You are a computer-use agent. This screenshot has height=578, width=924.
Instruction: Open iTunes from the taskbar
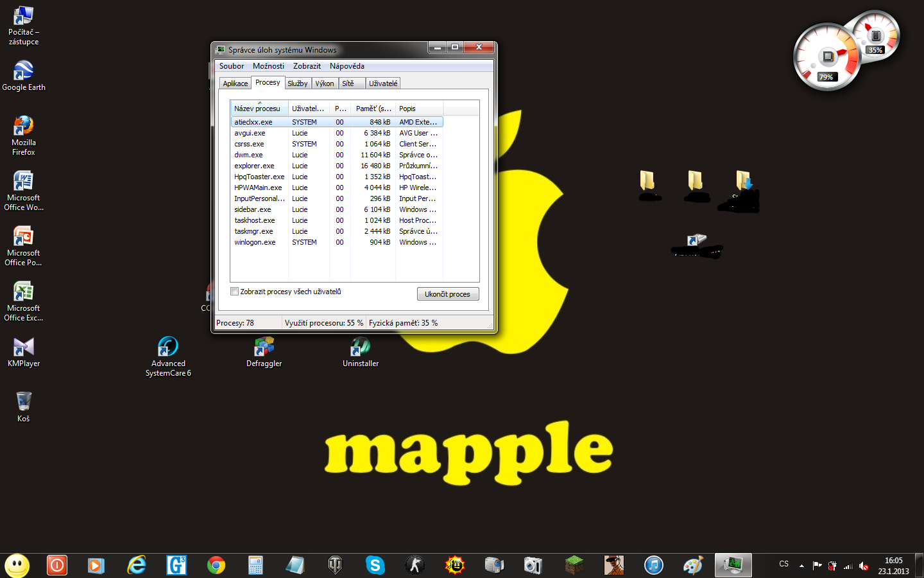click(x=654, y=565)
